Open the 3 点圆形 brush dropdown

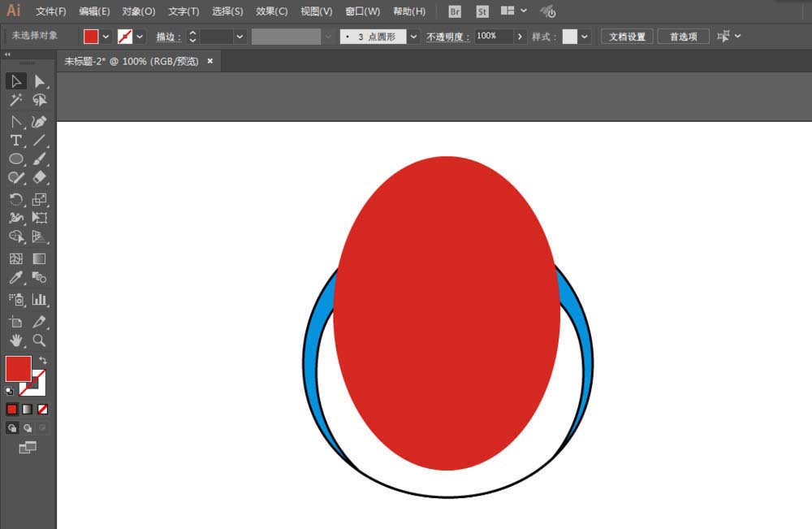(413, 37)
